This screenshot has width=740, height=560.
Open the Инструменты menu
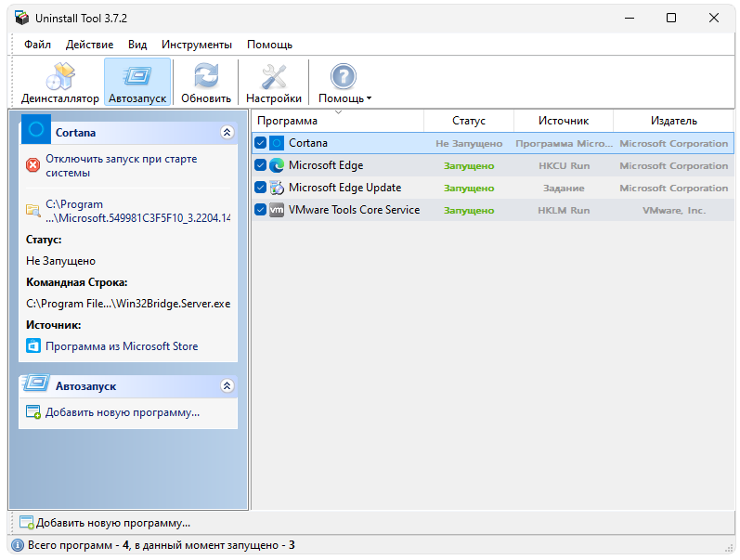[196, 45]
